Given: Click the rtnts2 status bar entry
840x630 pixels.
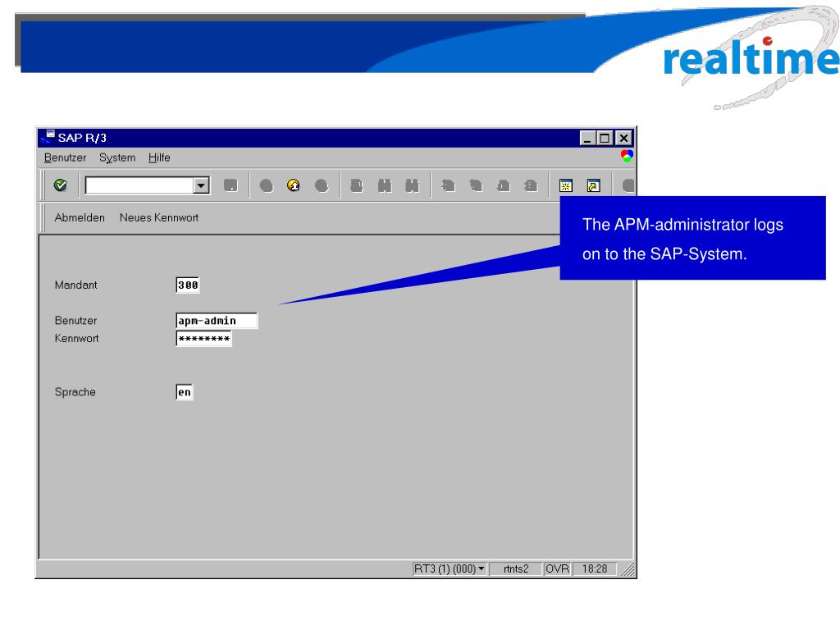Looking at the screenshot, I should click(x=516, y=569).
